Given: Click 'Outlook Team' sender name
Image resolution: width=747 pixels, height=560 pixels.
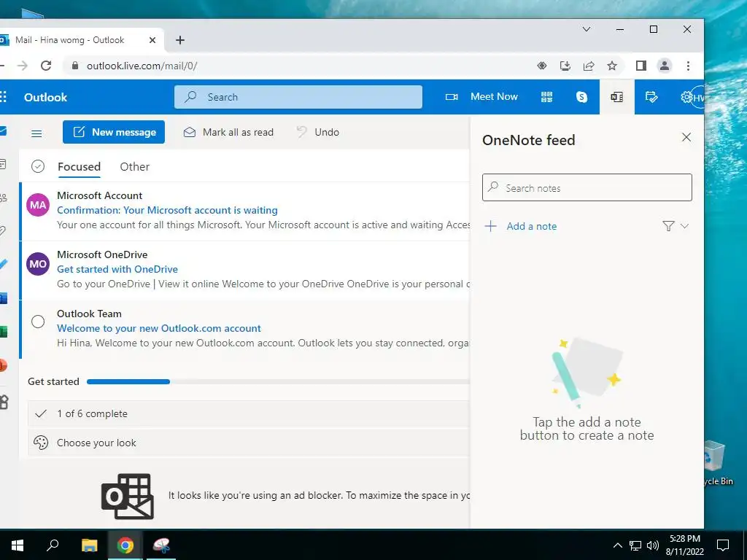Looking at the screenshot, I should pos(89,314).
